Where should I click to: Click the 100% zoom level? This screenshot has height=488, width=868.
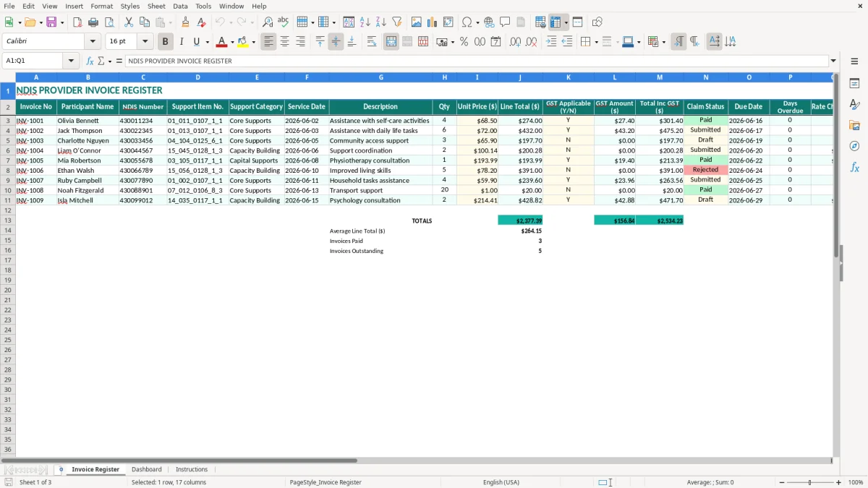856,482
